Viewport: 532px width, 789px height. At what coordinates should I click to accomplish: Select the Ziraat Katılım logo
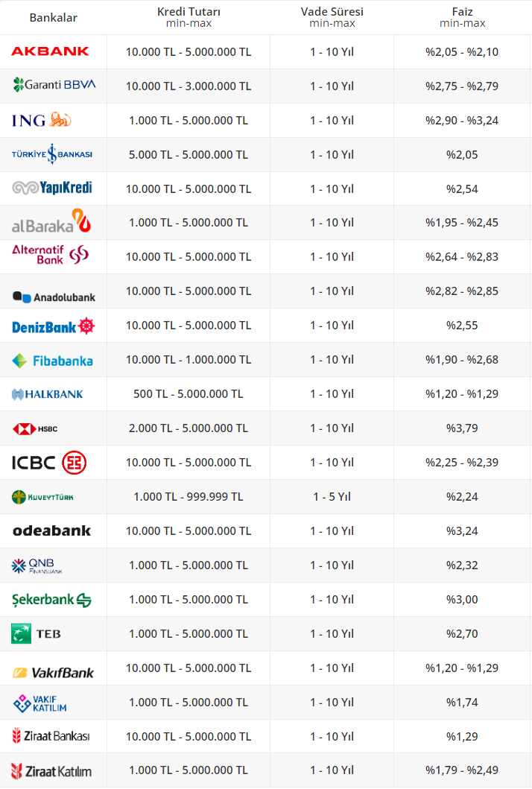[x=51, y=771]
